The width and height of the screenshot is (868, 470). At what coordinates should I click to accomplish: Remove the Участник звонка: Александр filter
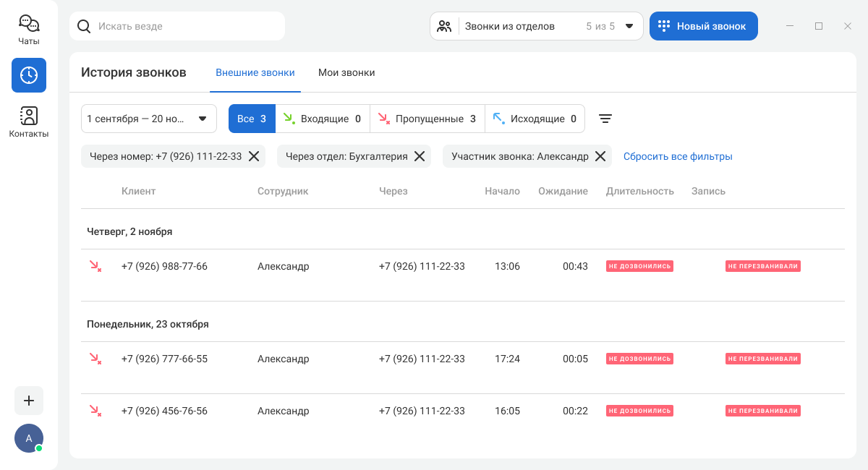pos(600,156)
